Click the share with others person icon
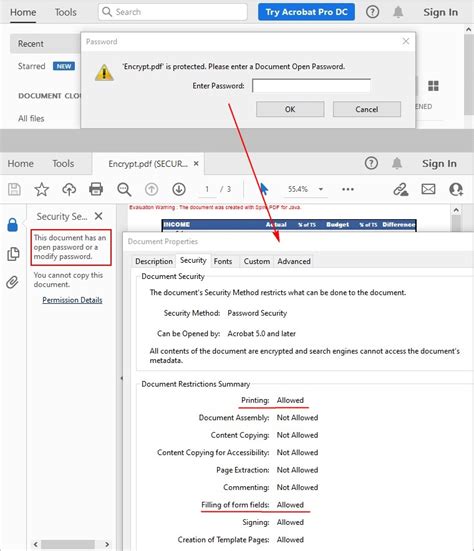 click(x=456, y=189)
